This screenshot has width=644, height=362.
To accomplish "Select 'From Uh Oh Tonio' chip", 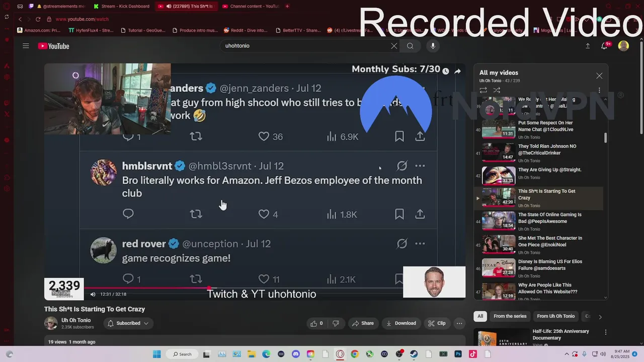I will (x=555, y=316).
